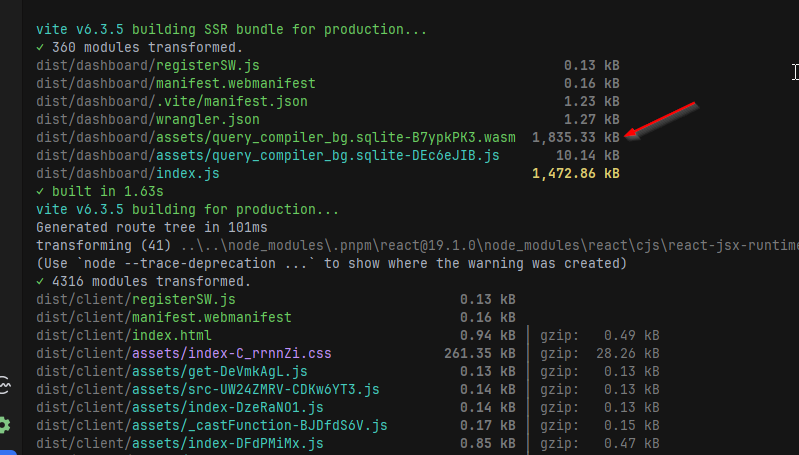Click the wavy-line circle icon in the sidebar
The height and width of the screenshot is (455, 799).
5,388
